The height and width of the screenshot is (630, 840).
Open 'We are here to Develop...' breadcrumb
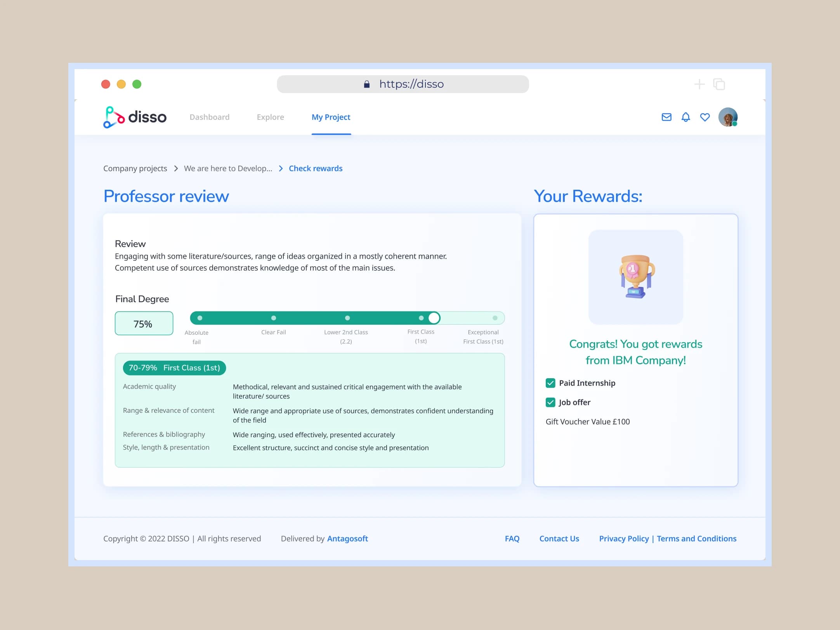tap(228, 168)
